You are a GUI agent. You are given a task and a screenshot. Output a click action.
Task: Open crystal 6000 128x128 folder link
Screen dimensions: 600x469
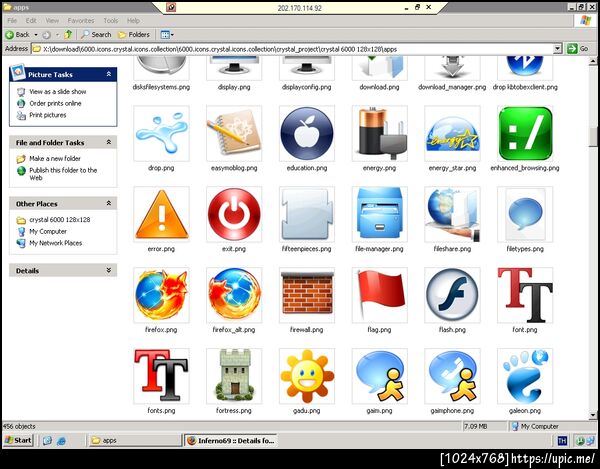60,220
